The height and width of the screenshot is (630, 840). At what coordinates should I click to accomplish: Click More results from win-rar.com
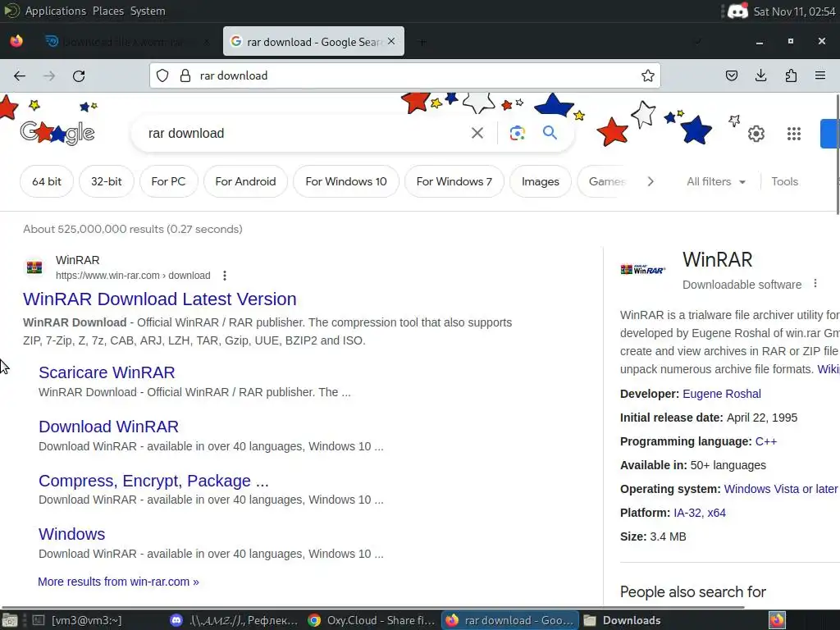point(118,582)
